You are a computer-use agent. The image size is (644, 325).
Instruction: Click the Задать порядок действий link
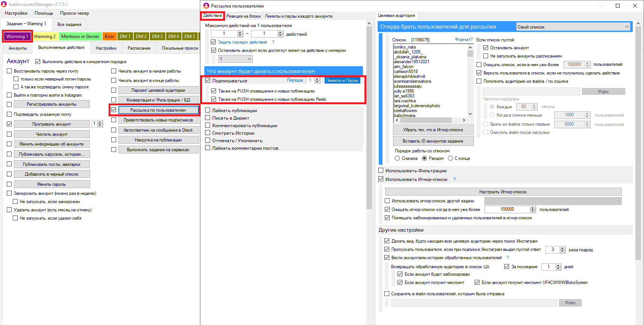tap(242, 42)
